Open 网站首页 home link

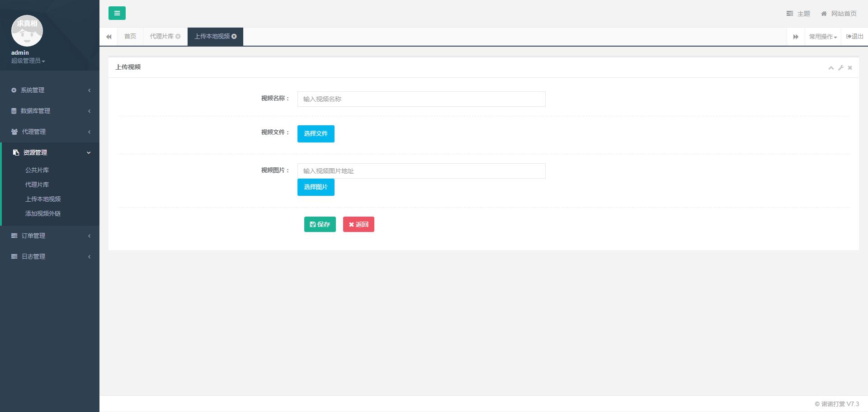pyautogui.click(x=839, y=14)
